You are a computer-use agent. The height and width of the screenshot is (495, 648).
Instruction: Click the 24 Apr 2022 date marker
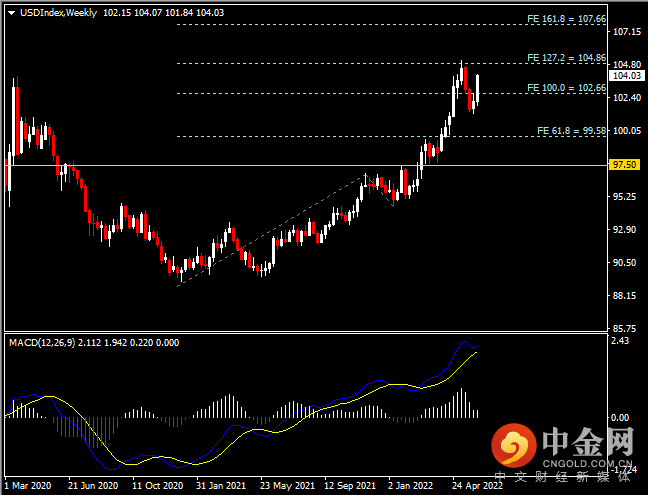click(x=478, y=485)
